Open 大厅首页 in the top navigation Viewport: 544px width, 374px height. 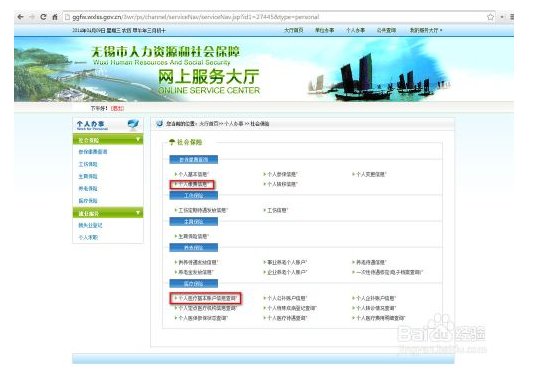pos(294,30)
